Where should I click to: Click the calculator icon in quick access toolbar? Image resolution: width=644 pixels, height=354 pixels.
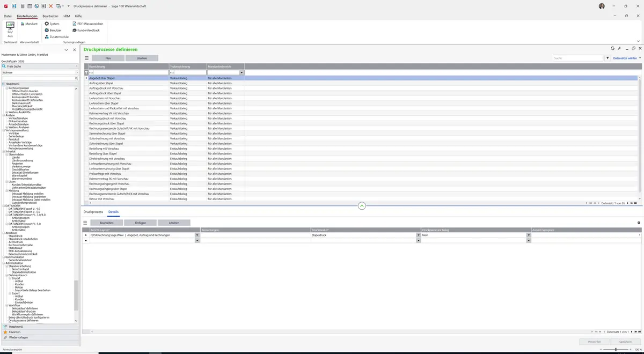pyautogui.click(x=22, y=5)
